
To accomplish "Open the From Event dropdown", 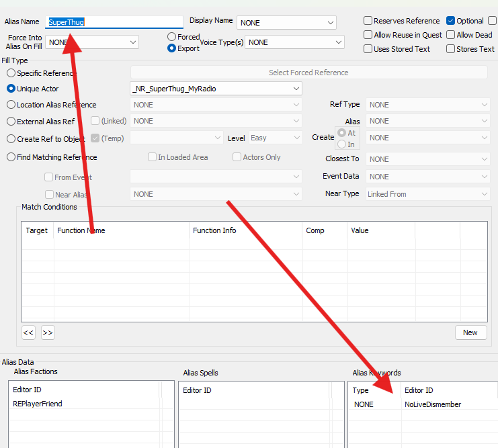I will (x=216, y=177).
